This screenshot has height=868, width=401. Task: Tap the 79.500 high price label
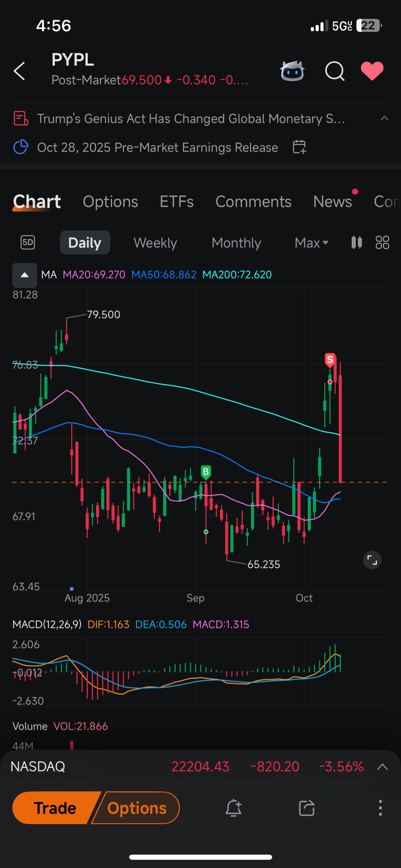104,314
